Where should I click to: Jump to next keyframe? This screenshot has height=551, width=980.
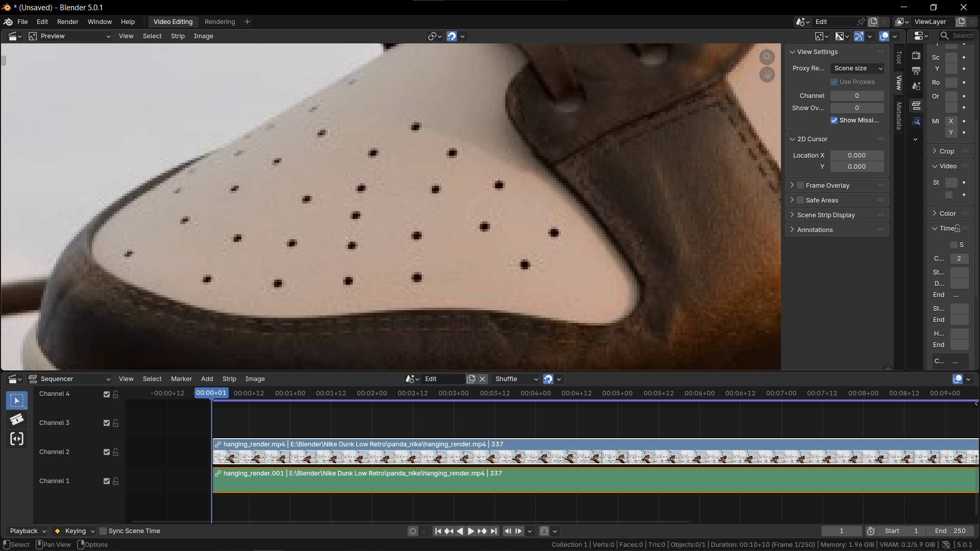pos(482,531)
